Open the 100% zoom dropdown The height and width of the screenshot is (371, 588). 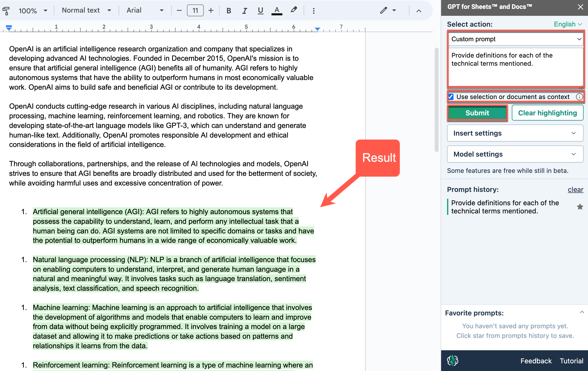point(33,11)
